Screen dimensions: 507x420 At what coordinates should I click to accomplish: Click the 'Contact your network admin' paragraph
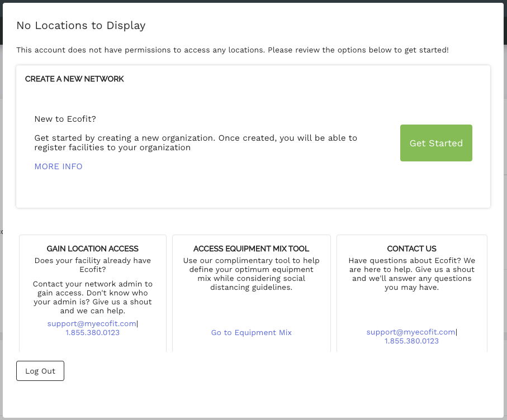pos(93,297)
